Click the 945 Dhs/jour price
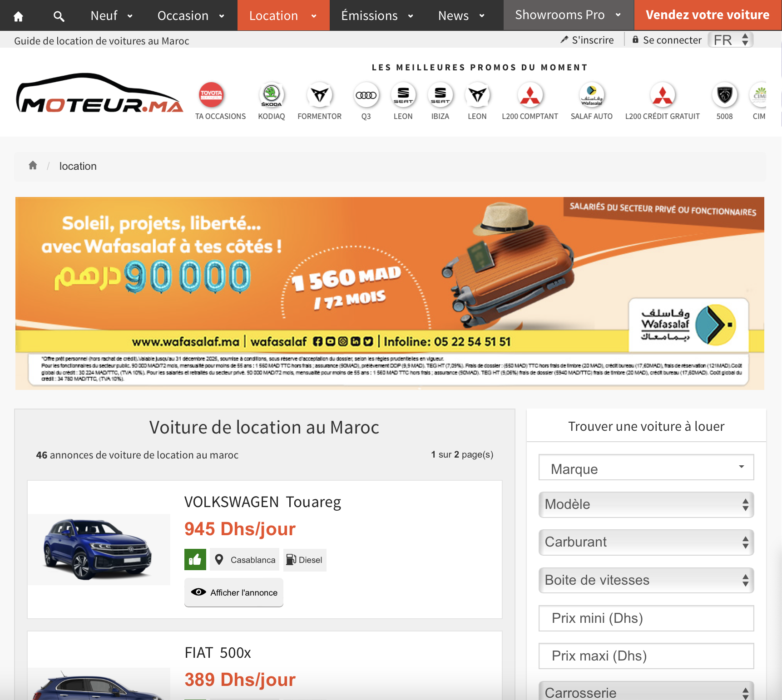This screenshot has height=700, width=782. tap(240, 529)
